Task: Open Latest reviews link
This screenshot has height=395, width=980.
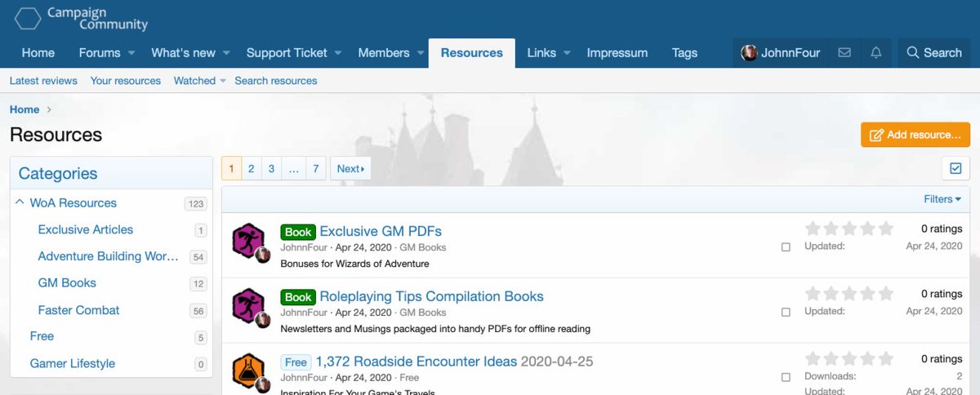Action: [43, 81]
